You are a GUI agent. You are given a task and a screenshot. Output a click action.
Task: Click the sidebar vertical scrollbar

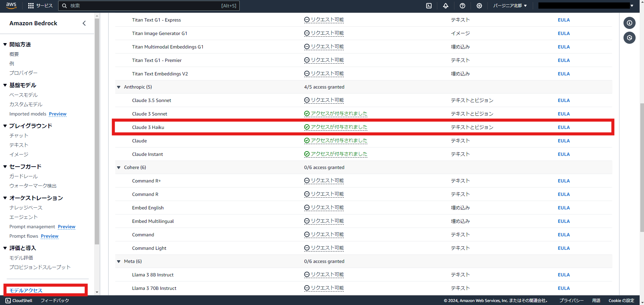(x=97, y=131)
